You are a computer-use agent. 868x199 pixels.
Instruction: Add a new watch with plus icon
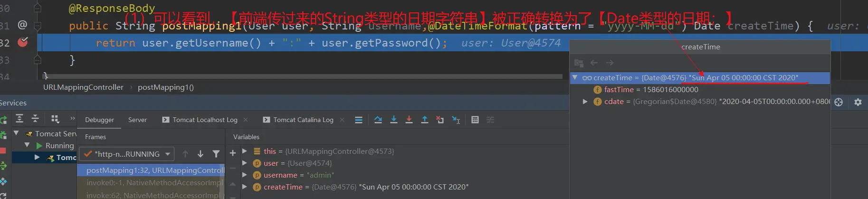click(233, 153)
